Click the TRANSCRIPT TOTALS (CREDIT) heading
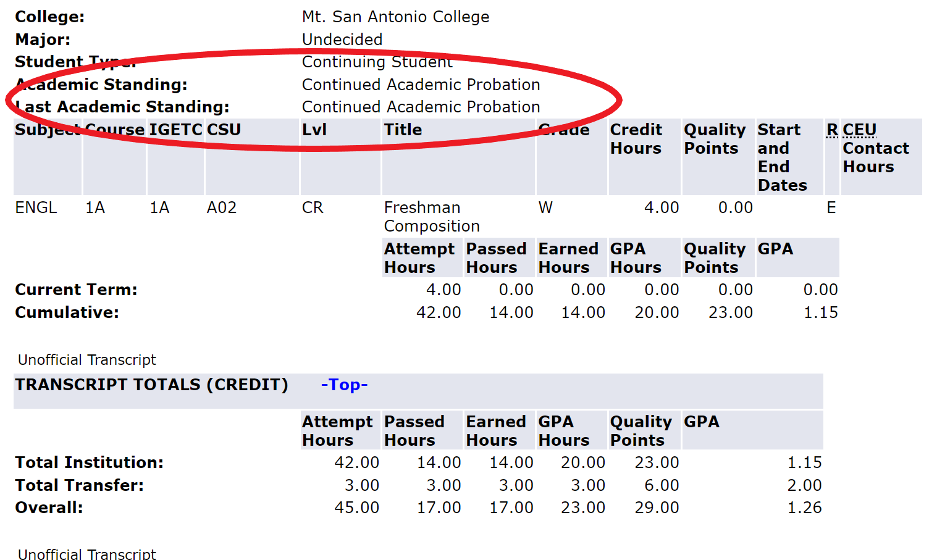 point(151,385)
